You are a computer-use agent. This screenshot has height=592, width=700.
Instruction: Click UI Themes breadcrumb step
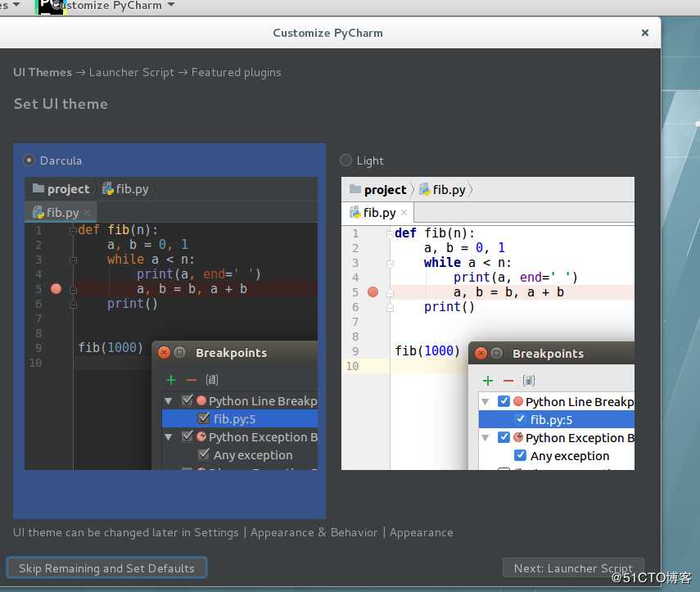[43, 72]
